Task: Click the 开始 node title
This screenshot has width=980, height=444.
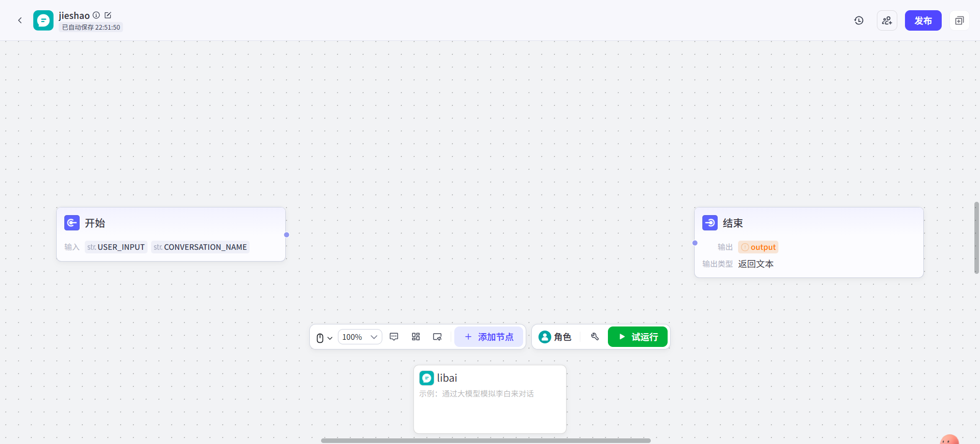Action: [95, 223]
